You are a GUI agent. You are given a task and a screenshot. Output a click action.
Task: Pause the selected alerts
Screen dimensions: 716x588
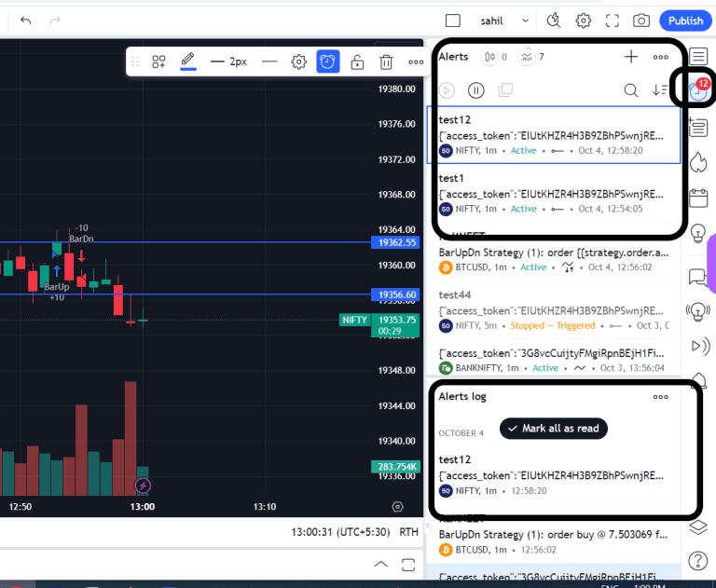click(x=476, y=90)
